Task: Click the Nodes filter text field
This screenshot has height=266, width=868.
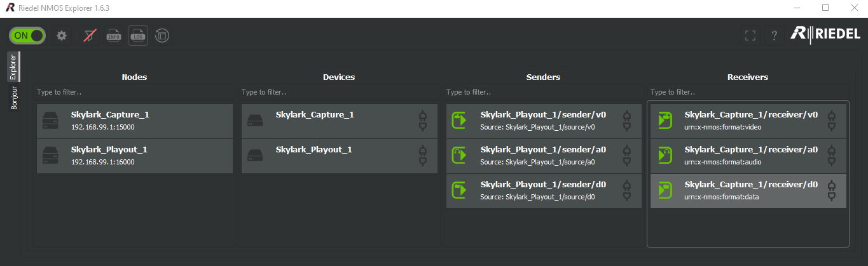Action: pyautogui.click(x=135, y=92)
